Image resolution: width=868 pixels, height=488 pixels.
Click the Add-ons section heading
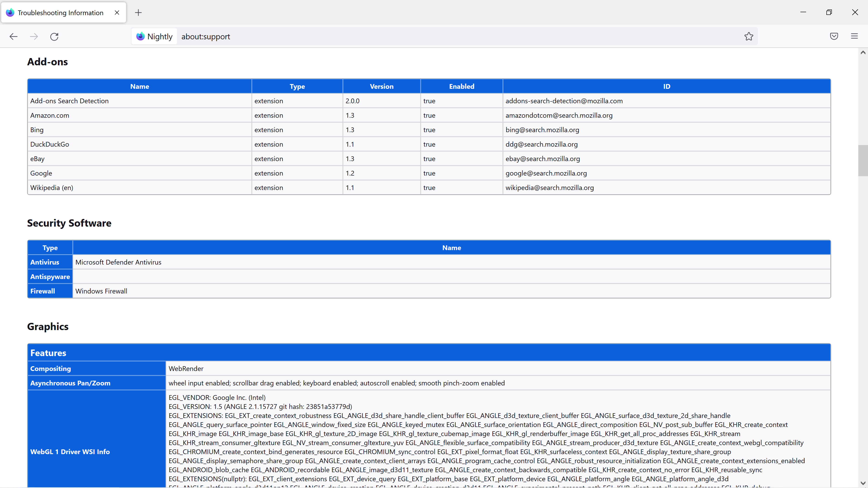coord(47,62)
